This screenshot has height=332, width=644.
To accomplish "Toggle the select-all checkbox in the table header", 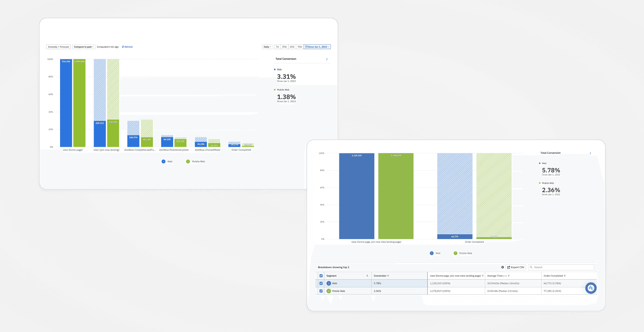I will (x=321, y=276).
